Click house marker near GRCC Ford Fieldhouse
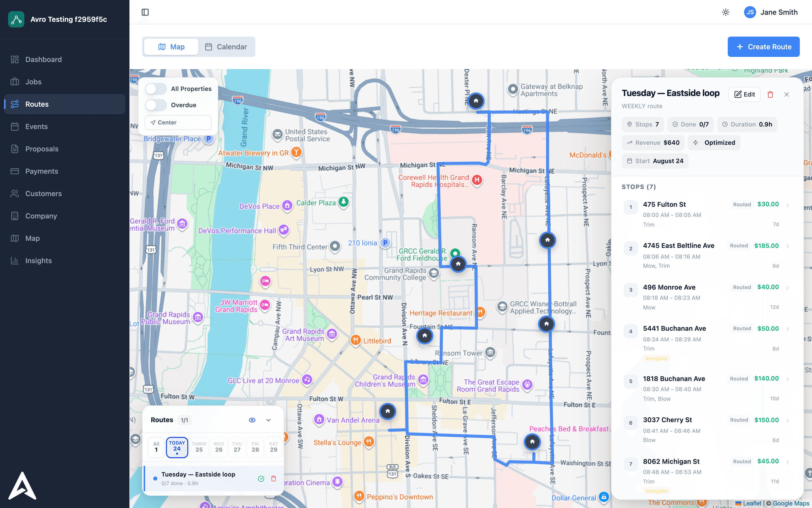This screenshot has height=508, width=812. pyautogui.click(x=458, y=264)
